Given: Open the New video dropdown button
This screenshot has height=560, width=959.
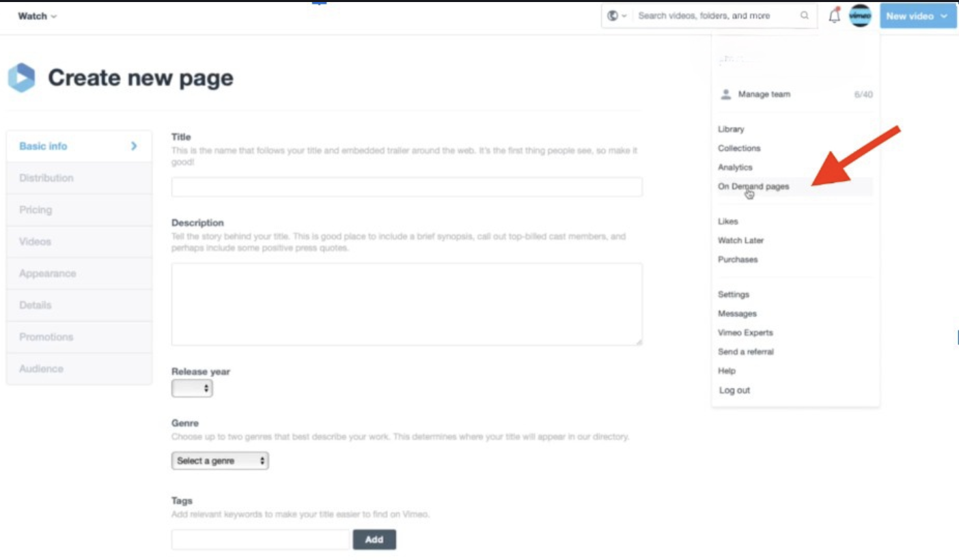Looking at the screenshot, I should [x=917, y=16].
